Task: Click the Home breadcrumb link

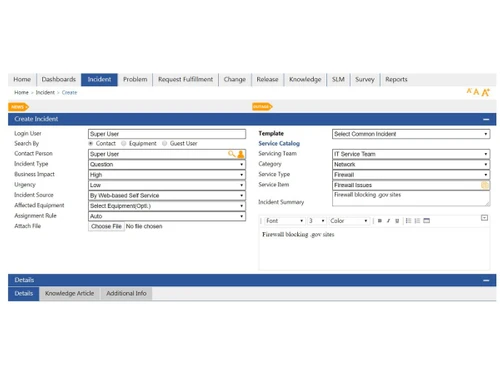Action: coord(21,92)
